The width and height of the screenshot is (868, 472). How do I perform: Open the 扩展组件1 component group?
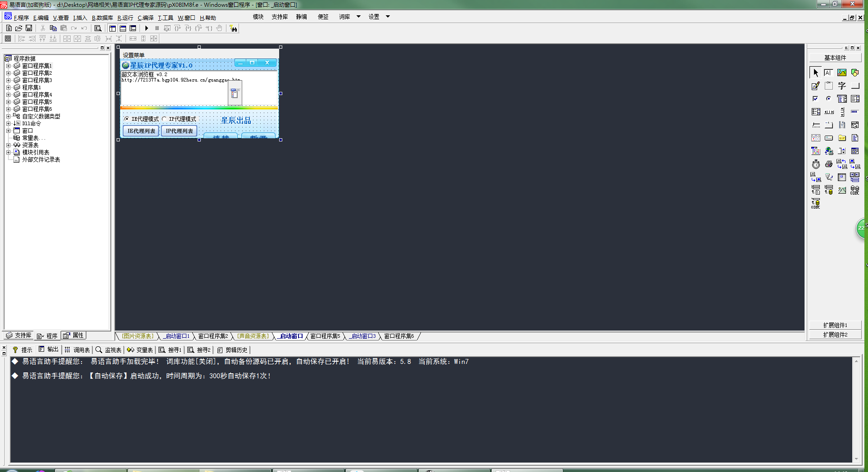coord(835,325)
